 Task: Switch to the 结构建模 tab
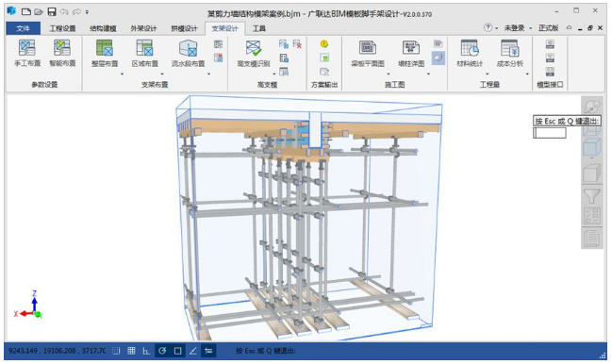[x=103, y=28]
